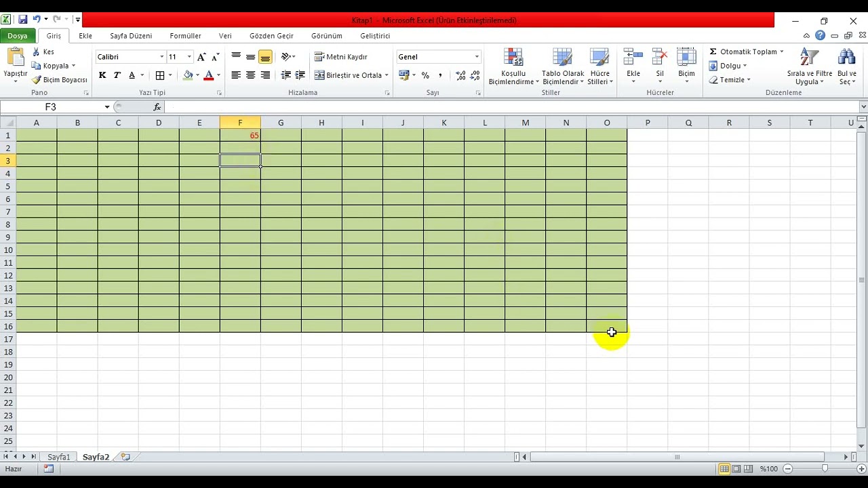Screen dimensions: 868x488
Task: Open the font name Calibri dropdown
Action: coord(162,57)
